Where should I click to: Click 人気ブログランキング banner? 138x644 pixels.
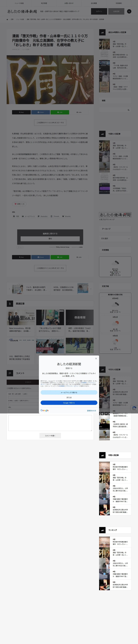click(x=115, y=215)
